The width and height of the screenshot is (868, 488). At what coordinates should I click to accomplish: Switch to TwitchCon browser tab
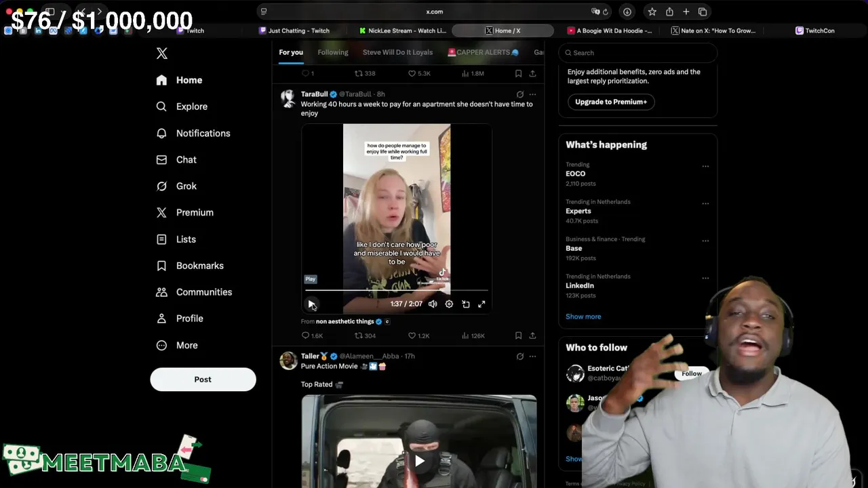click(815, 30)
